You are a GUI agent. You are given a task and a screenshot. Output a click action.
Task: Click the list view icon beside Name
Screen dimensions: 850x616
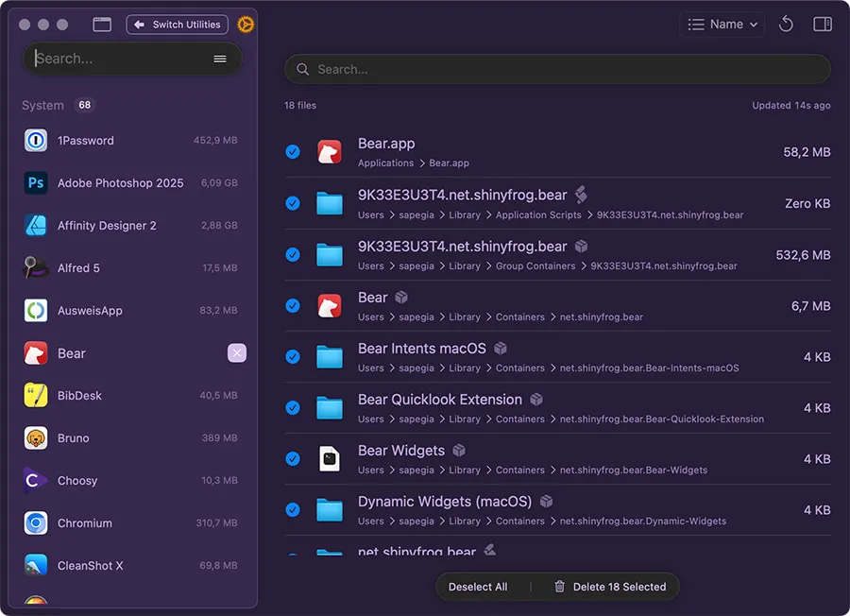coord(696,24)
